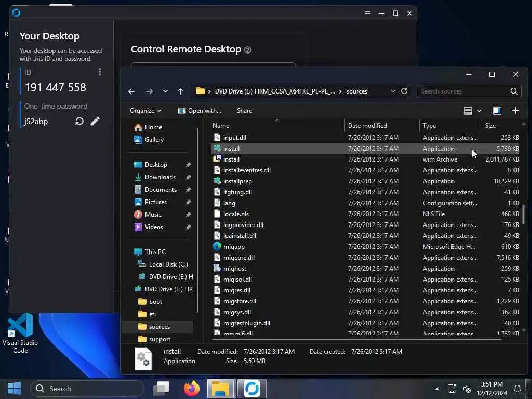Open the efi folder in tree

[x=147, y=314]
